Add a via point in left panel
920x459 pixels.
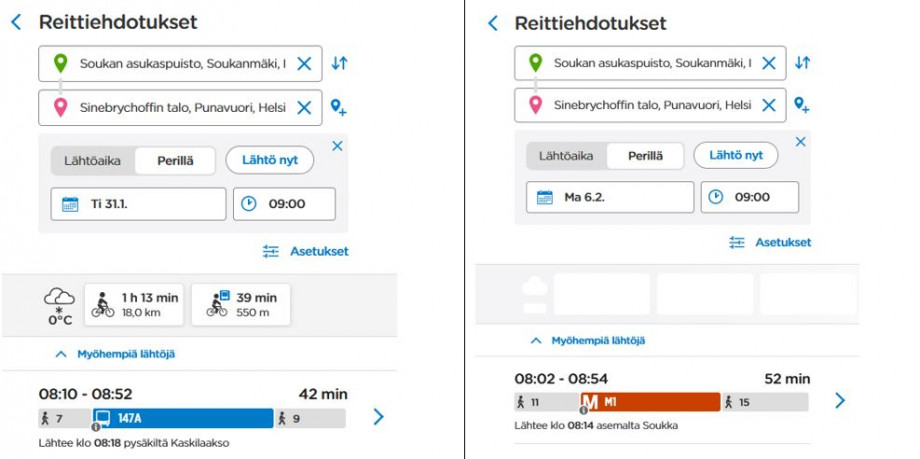pyautogui.click(x=339, y=107)
